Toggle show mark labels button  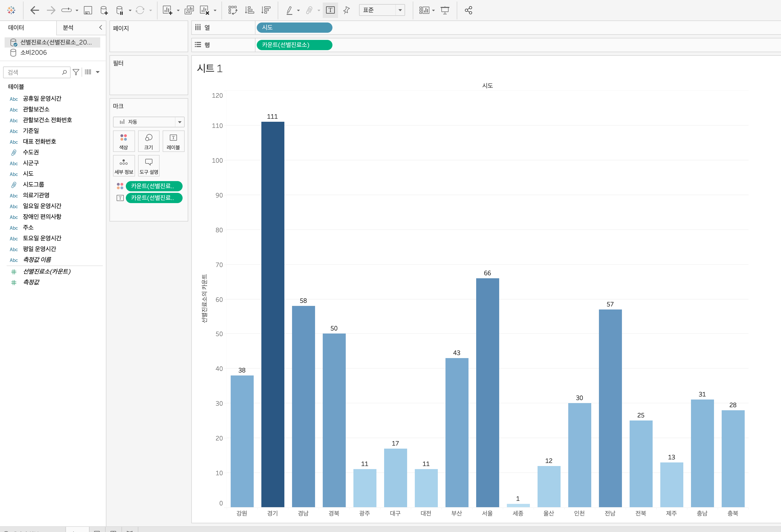coord(330,10)
